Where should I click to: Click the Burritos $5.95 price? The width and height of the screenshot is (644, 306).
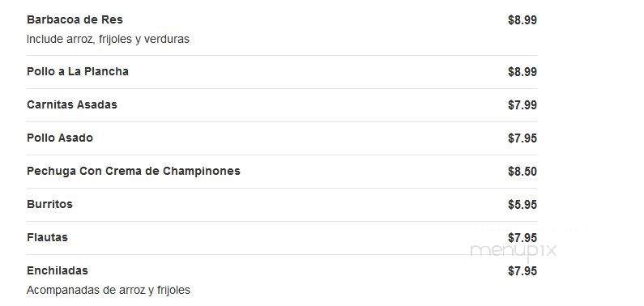click(522, 205)
